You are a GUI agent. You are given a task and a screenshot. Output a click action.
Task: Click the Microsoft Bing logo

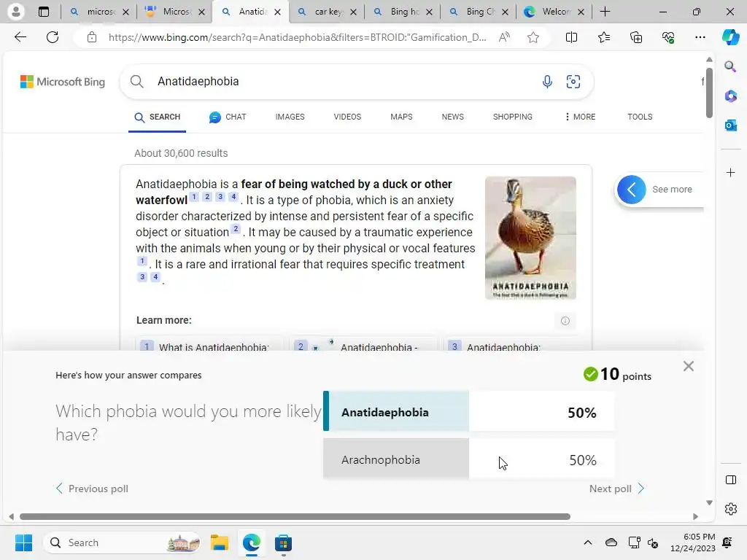point(63,82)
